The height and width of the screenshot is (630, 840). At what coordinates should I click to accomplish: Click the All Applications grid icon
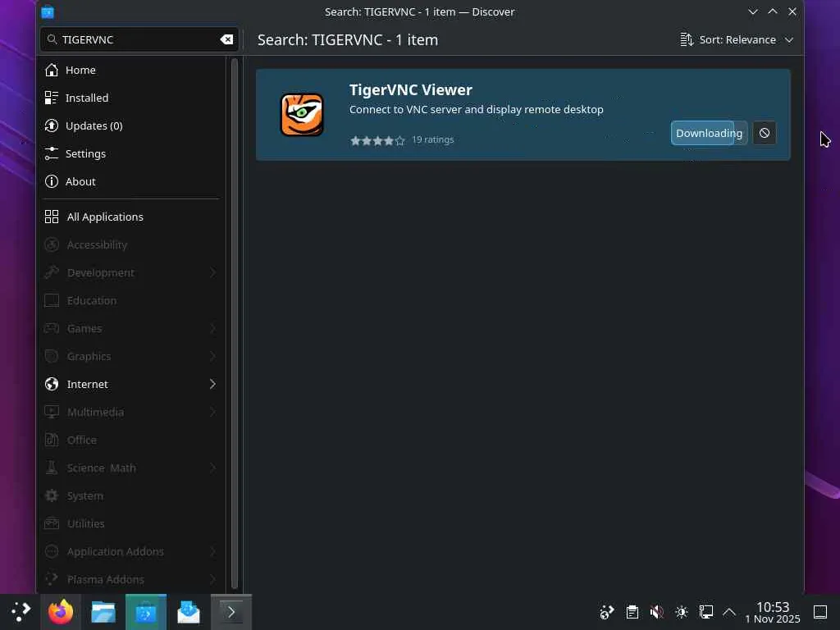click(52, 217)
